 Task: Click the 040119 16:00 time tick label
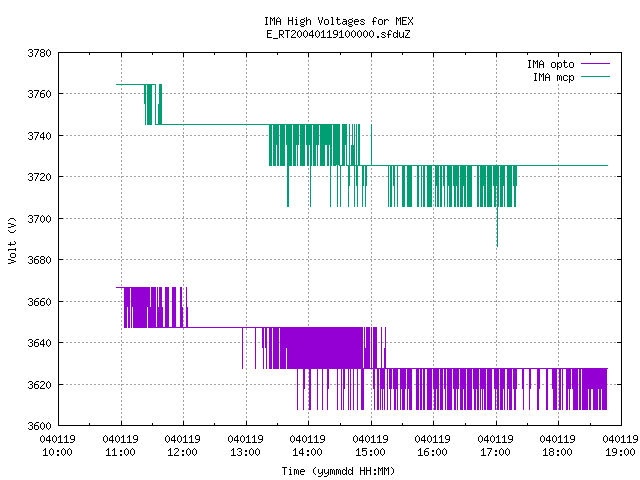(432, 446)
